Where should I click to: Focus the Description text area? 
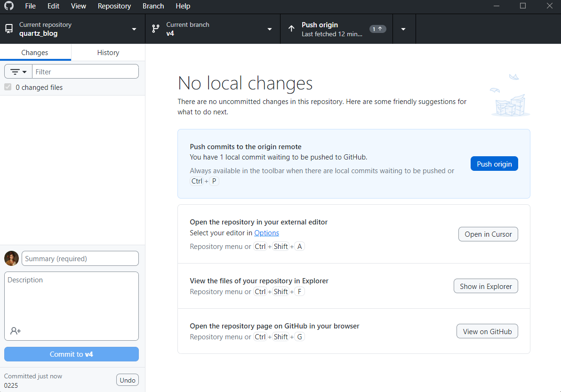pyautogui.click(x=71, y=306)
